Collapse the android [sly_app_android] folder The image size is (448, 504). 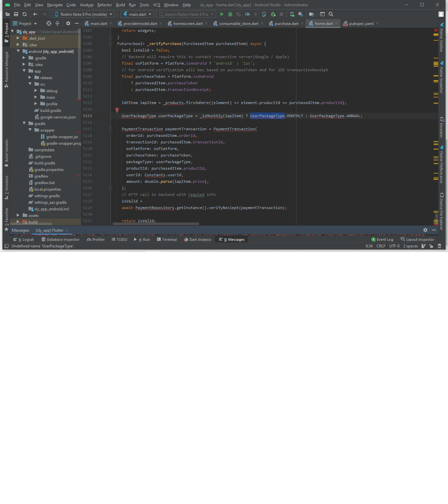(18, 51)
